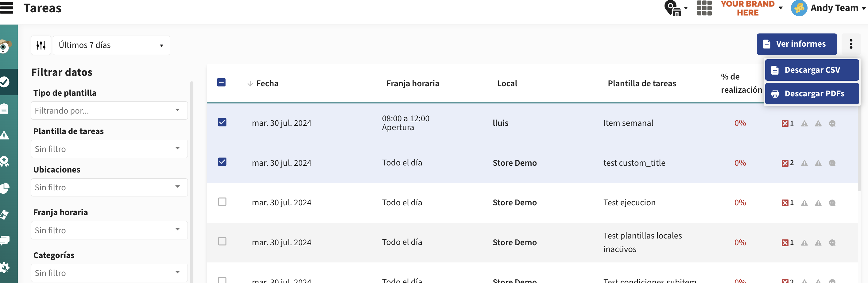
Task: Open the apps grid launcher
Action: pos(704,8)
